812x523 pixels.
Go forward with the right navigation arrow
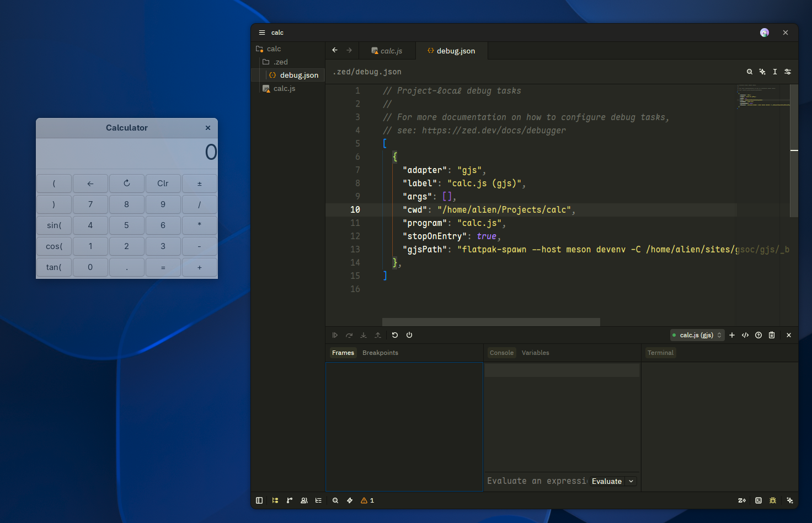349,50
